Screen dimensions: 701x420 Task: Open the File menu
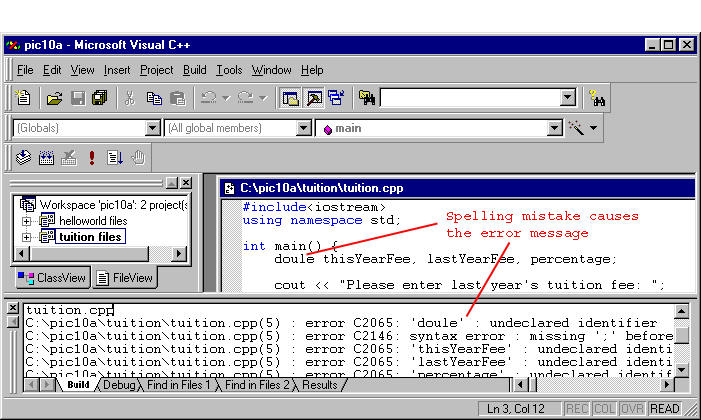[25, 70]
